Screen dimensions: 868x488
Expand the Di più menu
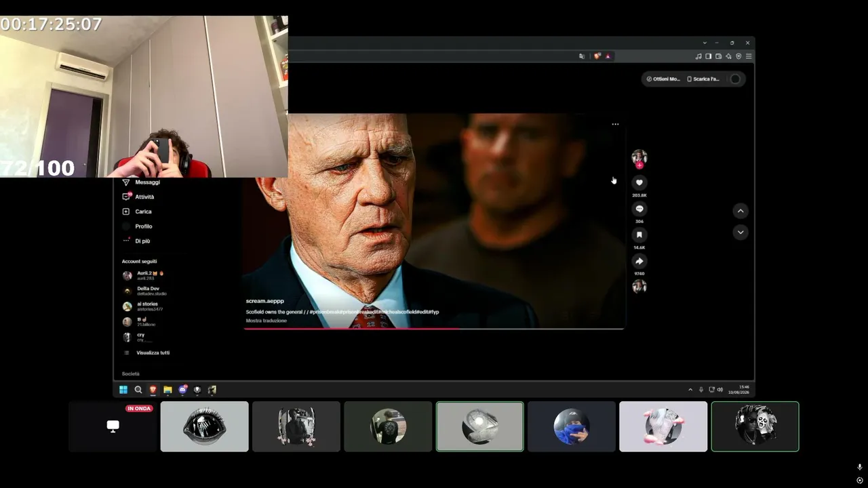pyautogui.click(x=136, y=241)
